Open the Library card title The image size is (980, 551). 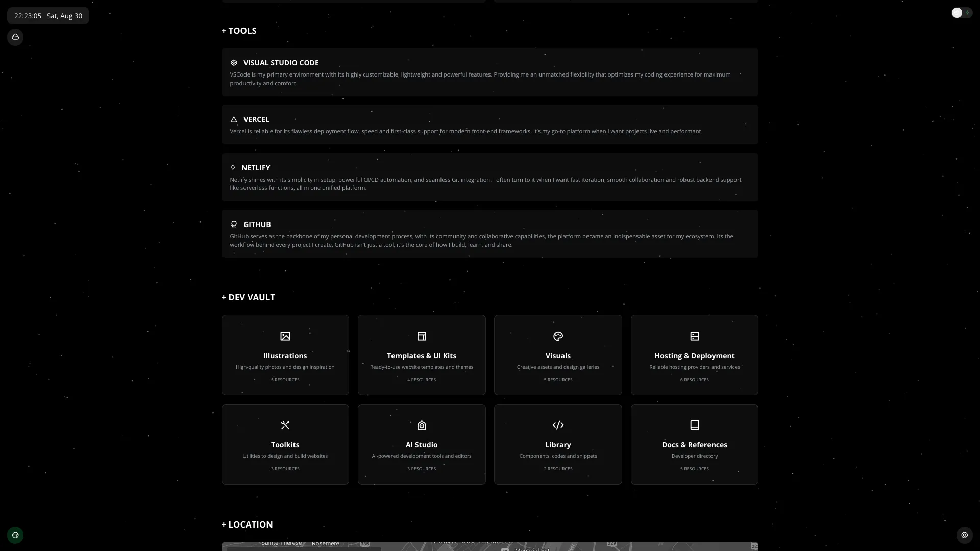click(x=558, y=445)
